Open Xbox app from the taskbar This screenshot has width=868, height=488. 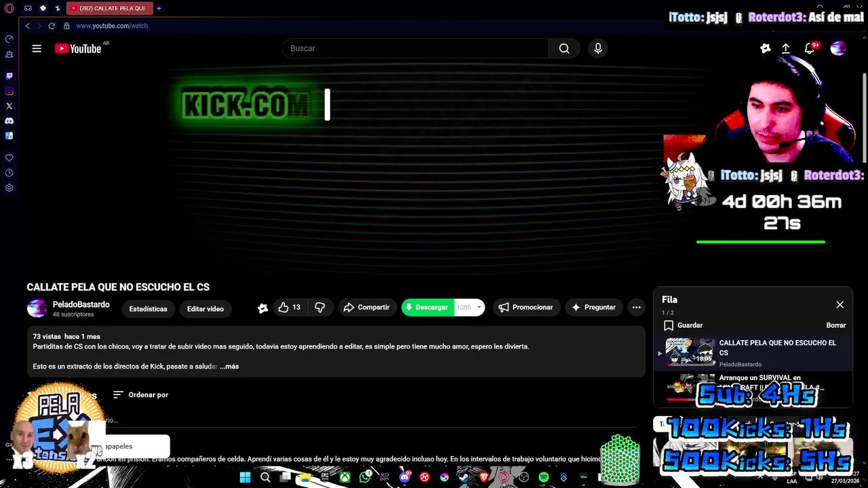345,478
